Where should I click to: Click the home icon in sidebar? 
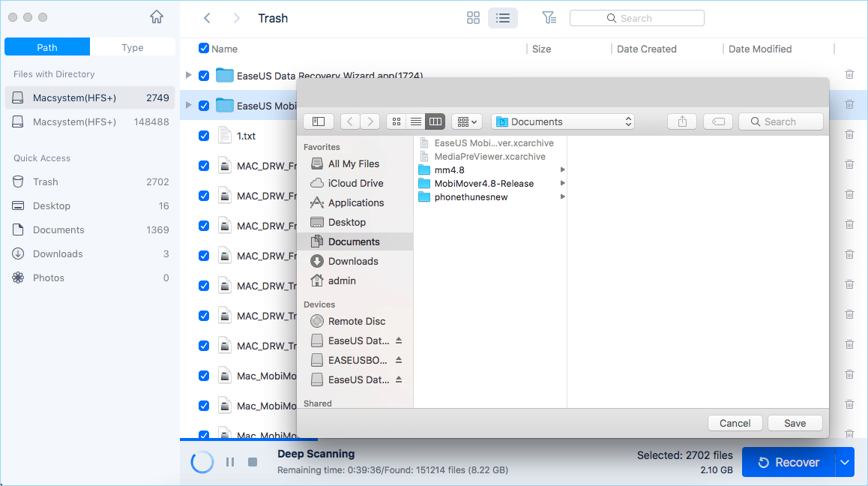(156, 14)
